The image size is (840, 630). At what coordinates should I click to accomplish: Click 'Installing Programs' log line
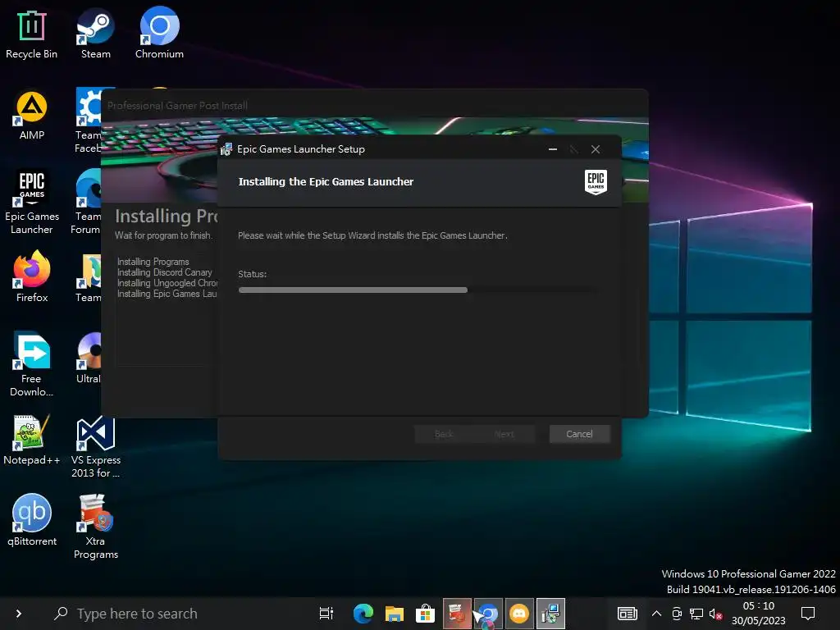(x=153, y=262)
